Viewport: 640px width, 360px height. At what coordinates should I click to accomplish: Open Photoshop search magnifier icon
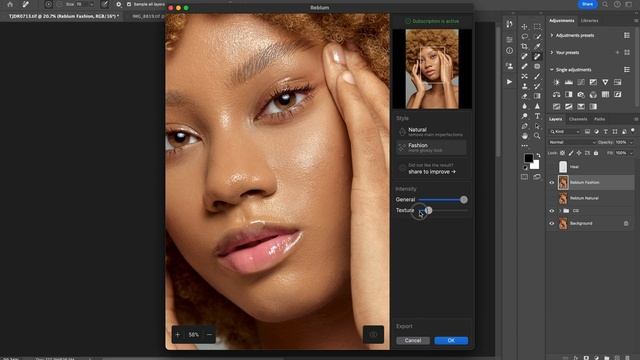pyautogui.click(x=605, y=4)
